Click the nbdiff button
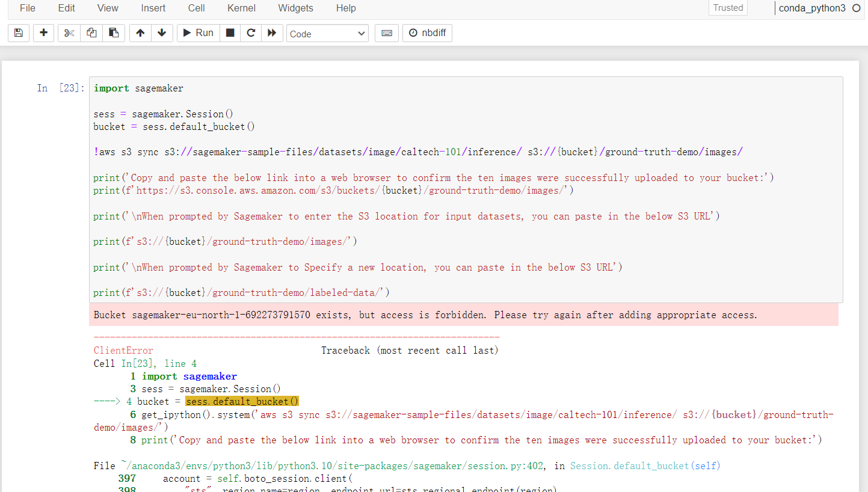The image size is (868, 492). (x=427, y=33)
